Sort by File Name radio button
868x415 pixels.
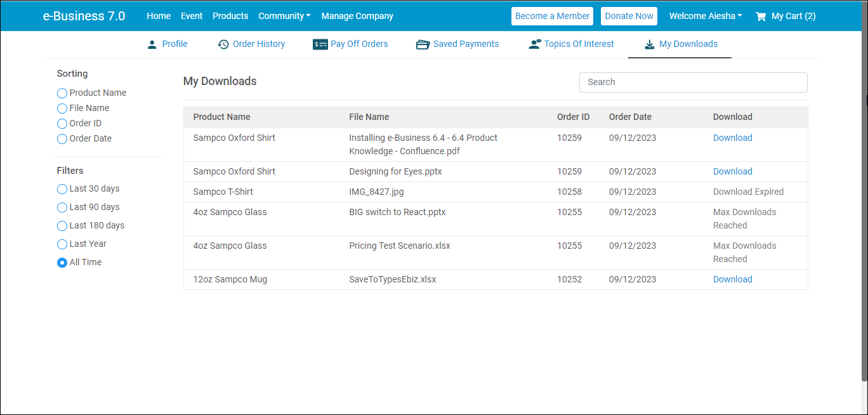(x=62, y=109)
